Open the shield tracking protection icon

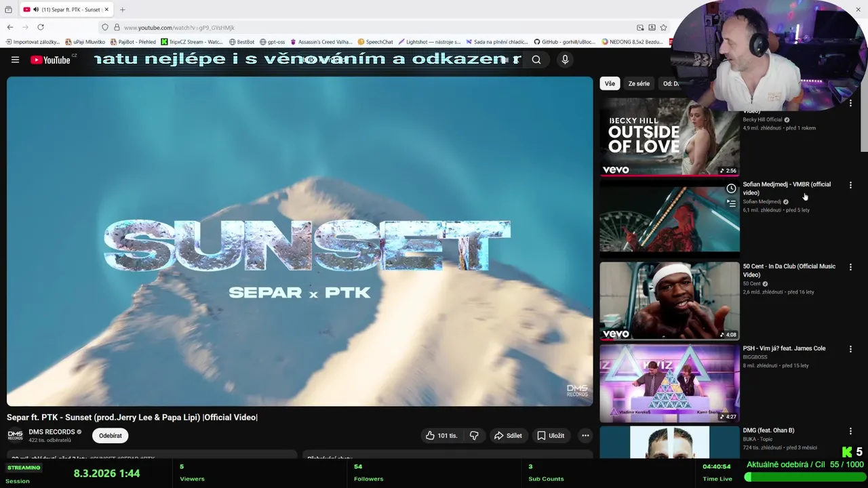(x=105, y=27)
